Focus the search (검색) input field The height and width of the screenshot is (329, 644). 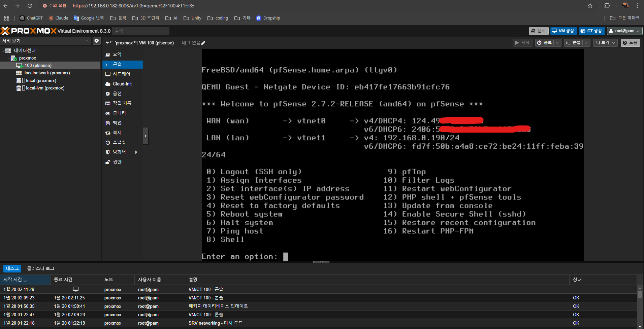pyautogui.click(x=141, y=31)
